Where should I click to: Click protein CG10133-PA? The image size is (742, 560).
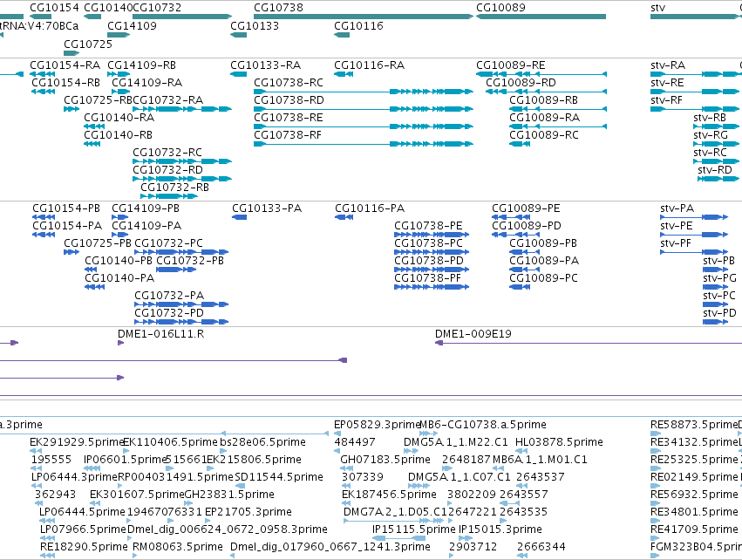(267, 208)
